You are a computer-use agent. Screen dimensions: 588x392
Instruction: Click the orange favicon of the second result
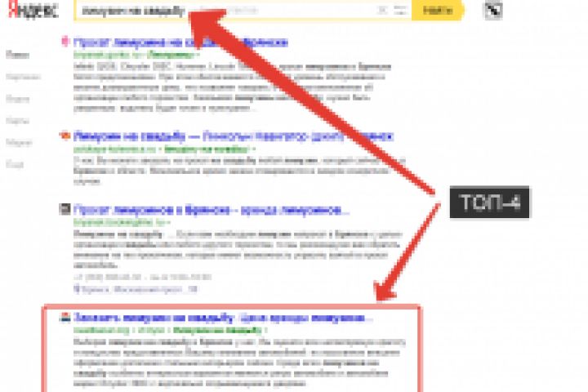(x=65, y=136)
